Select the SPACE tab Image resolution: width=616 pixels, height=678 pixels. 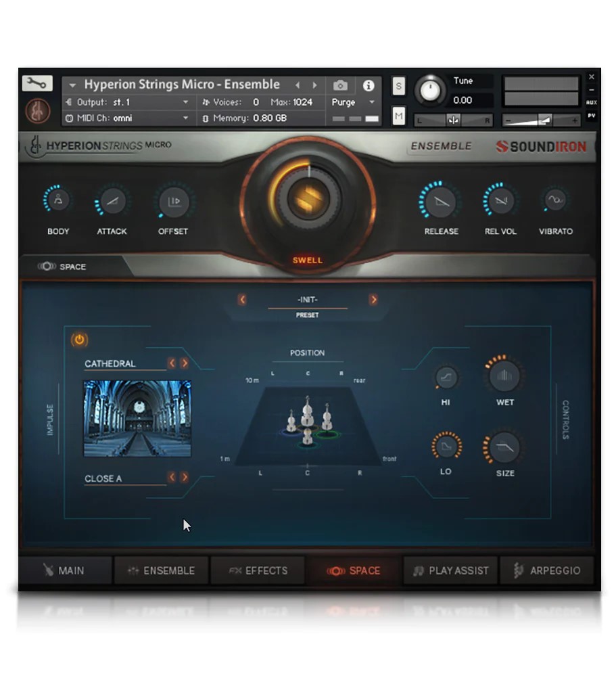point(354,570)
